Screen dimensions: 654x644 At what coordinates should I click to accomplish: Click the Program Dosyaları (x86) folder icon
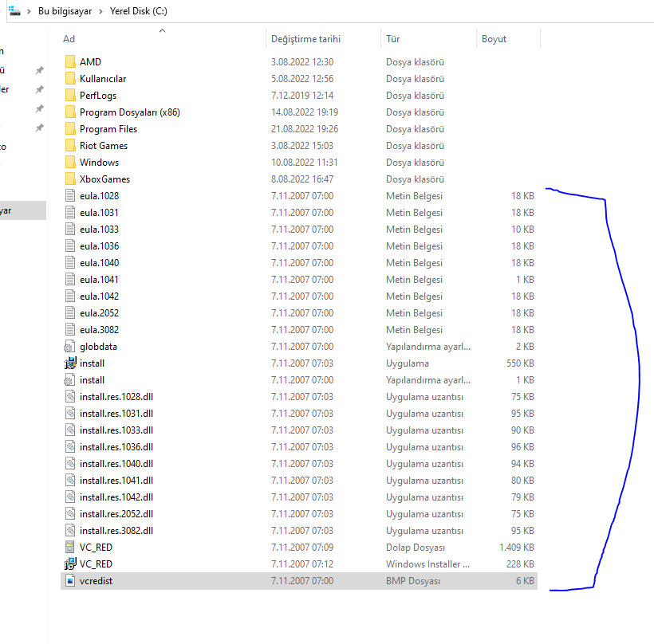(x=70, y=112)
